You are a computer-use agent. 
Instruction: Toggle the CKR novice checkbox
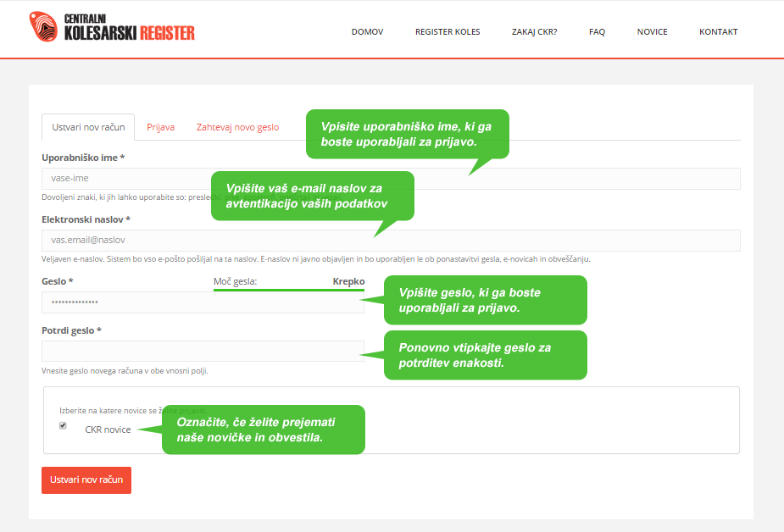[63, 426]
